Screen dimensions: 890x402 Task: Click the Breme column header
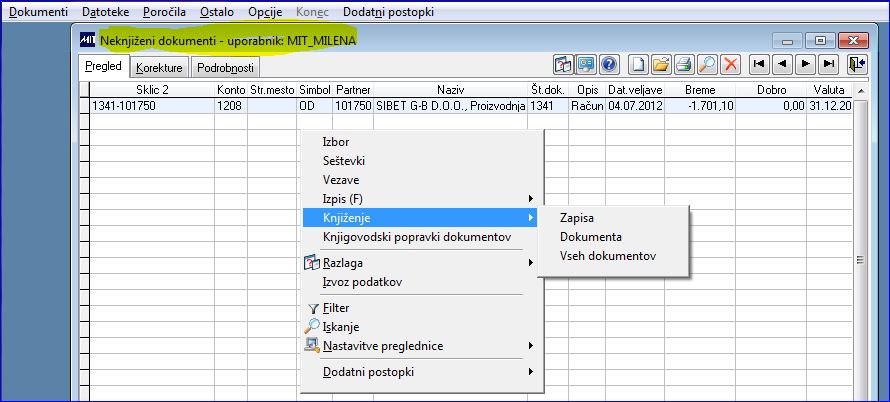700,90
